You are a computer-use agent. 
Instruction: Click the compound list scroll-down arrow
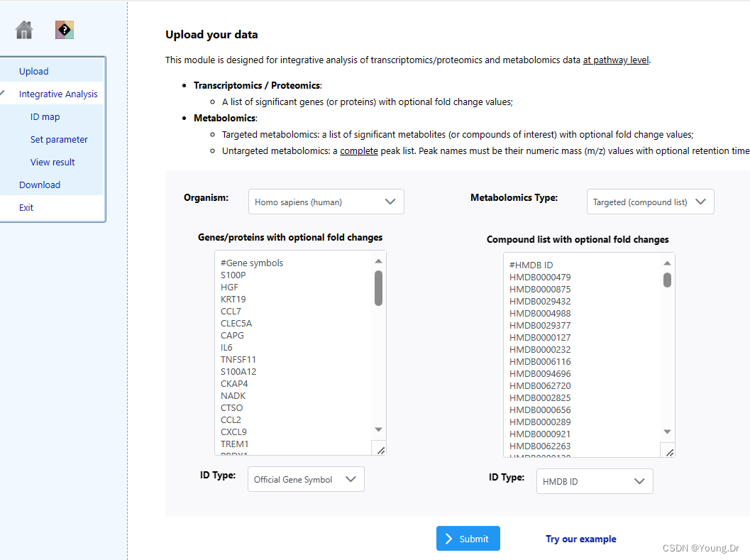click(x=667, y=432)
